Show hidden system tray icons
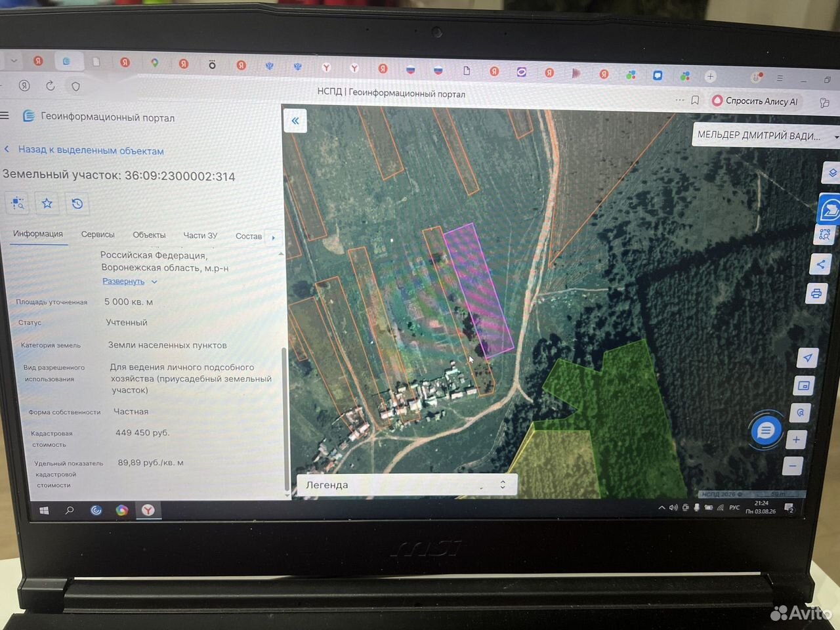840x630 pixels. pos(661,507)
